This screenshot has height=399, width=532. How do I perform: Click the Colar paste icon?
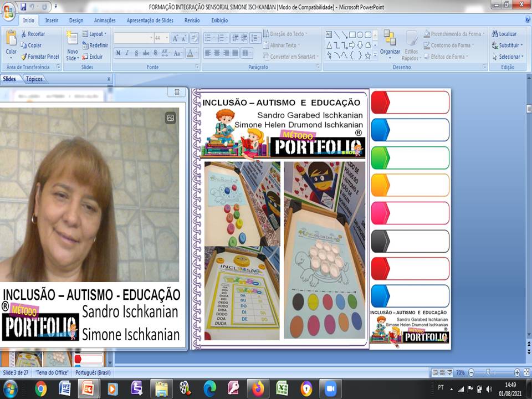(11, 38)
